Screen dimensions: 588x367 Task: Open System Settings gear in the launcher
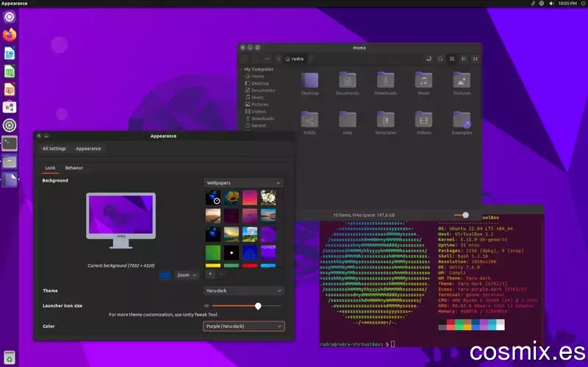(x=10, y=125)
